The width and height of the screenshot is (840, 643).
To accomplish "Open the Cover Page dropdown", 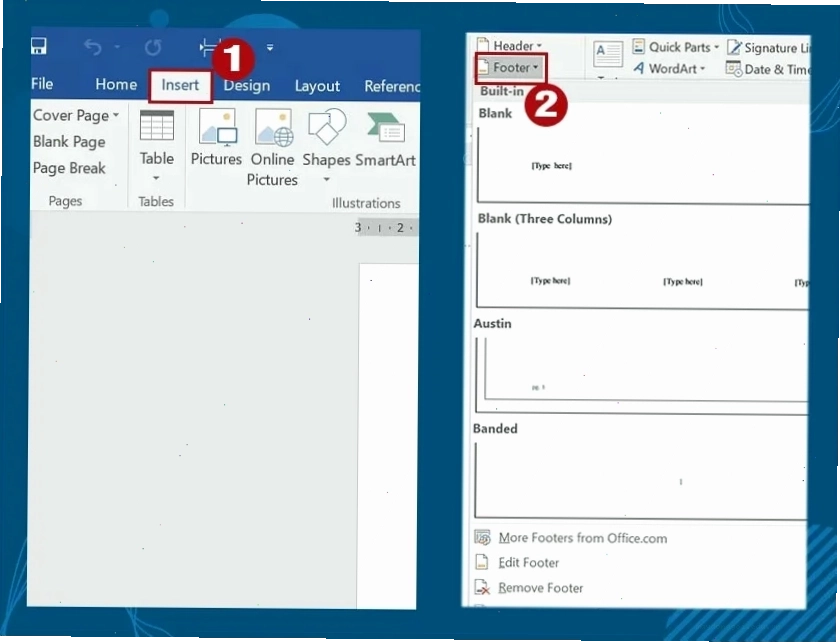I will (x=76, y=115).
